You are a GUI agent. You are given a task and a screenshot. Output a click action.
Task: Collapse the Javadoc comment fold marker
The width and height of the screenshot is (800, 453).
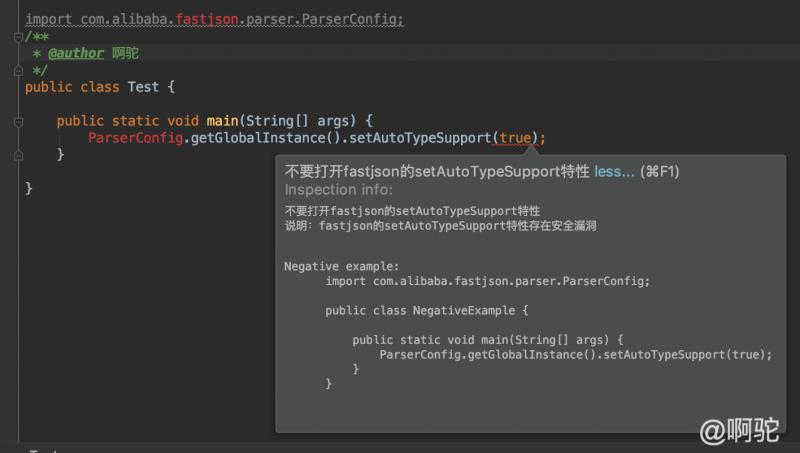(x=18, y=37)
